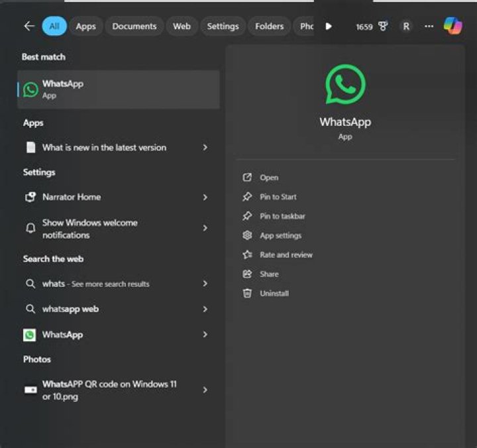Image resolution: width=477 pixels, height=448 pixels.
Task: Choose Pin to taskbar for WhatsApp
Action: point(282,216)
